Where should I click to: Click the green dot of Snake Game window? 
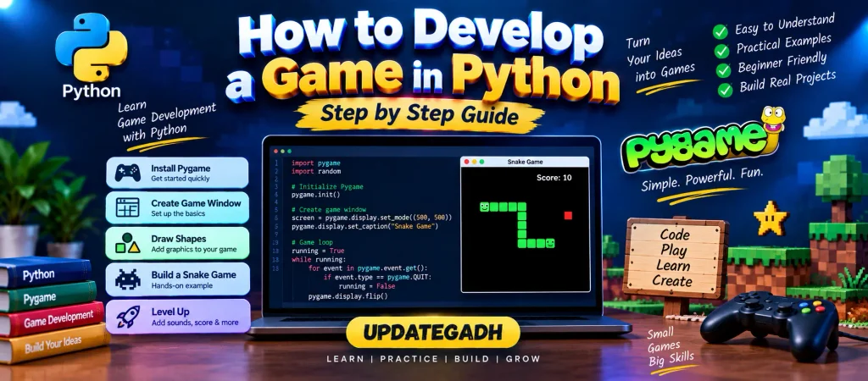coord(481,162)
